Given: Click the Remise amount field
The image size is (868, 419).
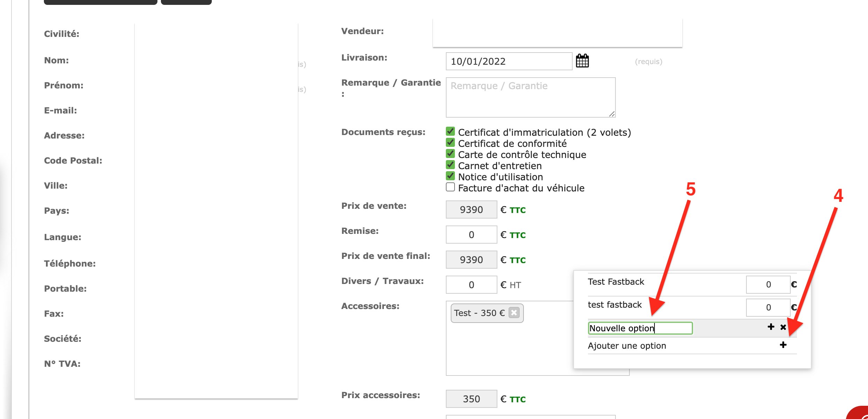Looking at the screenshot, I should click(471, 235).
